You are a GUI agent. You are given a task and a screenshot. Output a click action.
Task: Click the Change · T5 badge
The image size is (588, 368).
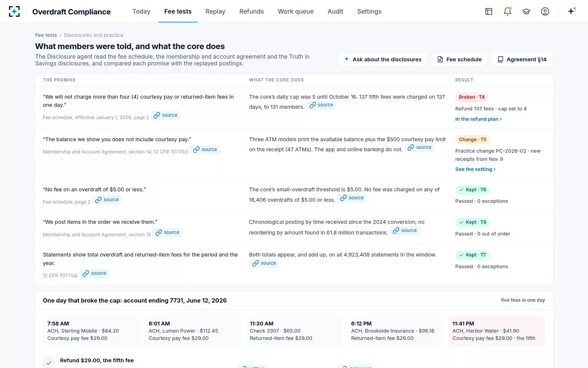472,139
